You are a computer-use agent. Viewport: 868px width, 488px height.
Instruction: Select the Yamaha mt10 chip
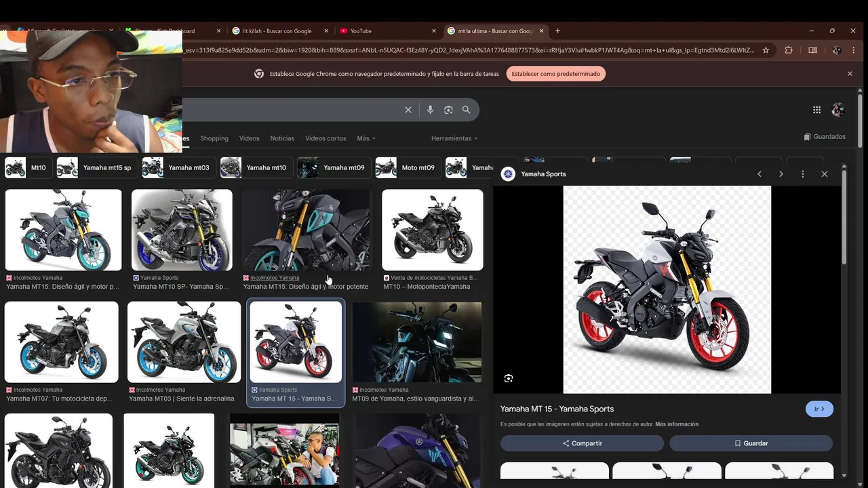pyautogui.click(x=256, y=167)
